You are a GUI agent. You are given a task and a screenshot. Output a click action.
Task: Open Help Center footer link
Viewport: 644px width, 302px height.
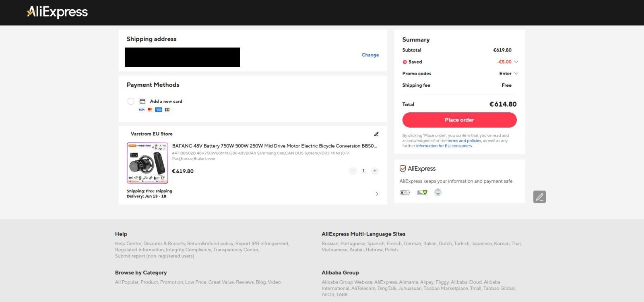coord(128,244)
